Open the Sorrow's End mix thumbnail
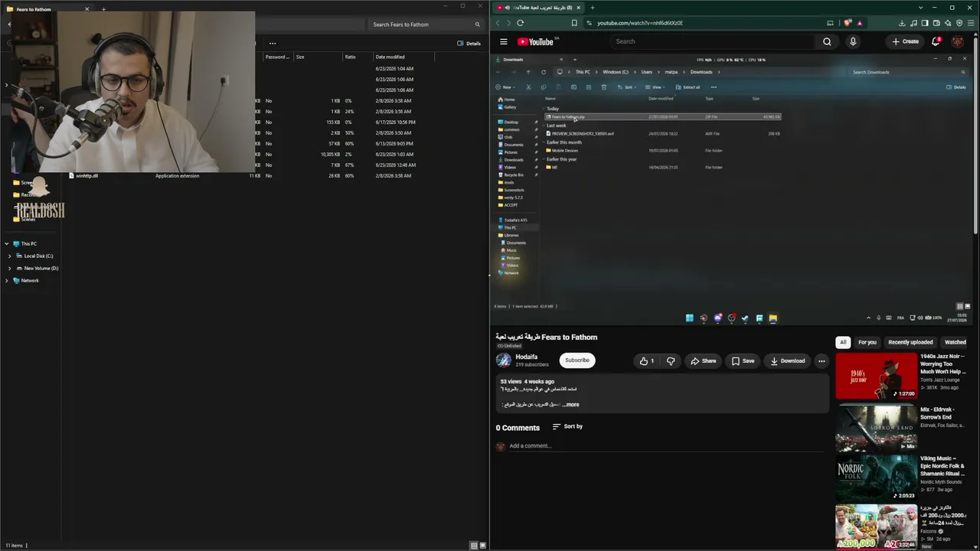The width and height of the screenshot is (980, 551). [876, 427]
